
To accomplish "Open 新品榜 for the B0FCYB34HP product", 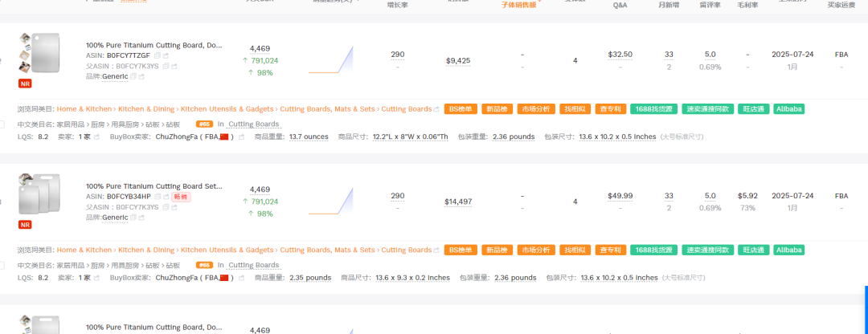I will coord(497,250).
